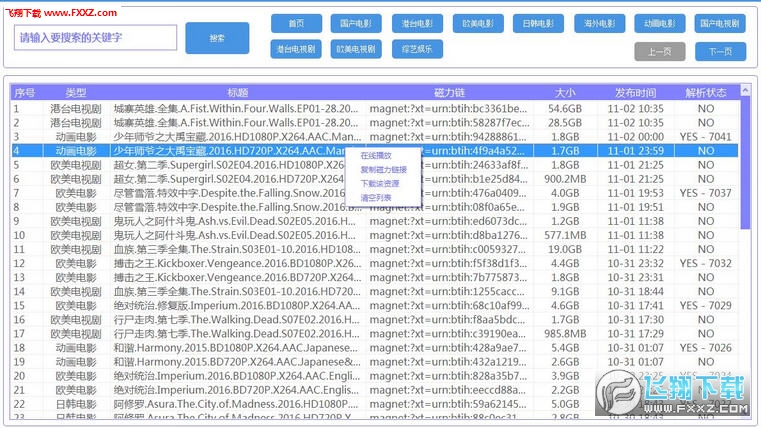The image size is (761, 428).
Task: Select Imperium.2016.BD720P English title
Action: click(237, 390)
